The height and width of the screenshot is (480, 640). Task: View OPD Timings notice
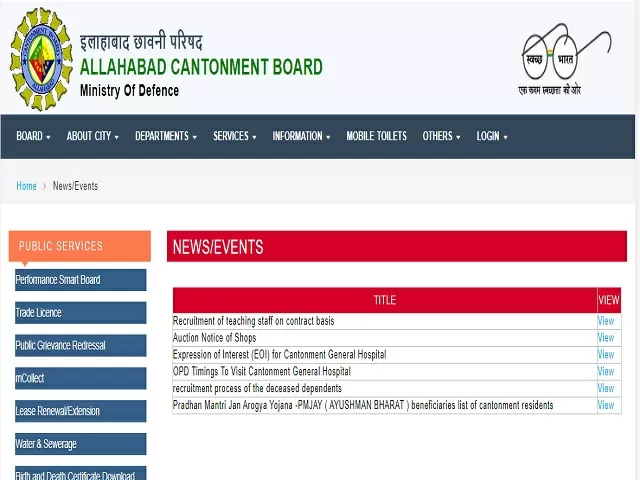[x=606, y=371]
